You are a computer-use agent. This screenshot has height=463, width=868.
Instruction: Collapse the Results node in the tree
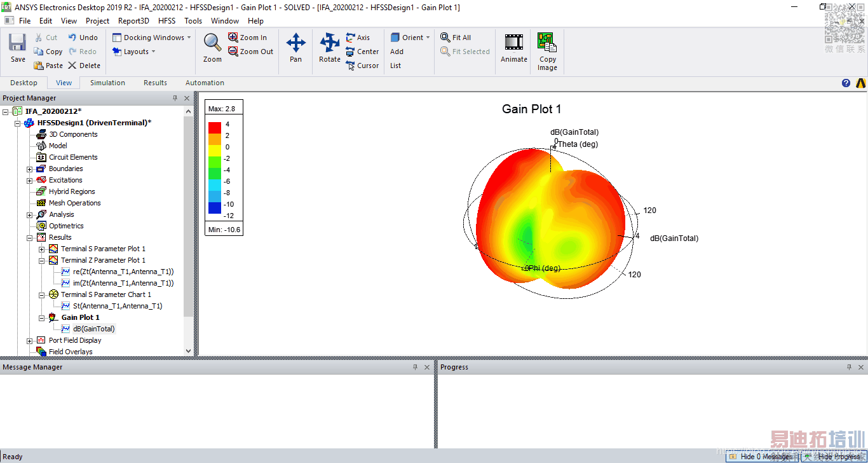click(30, 237)
